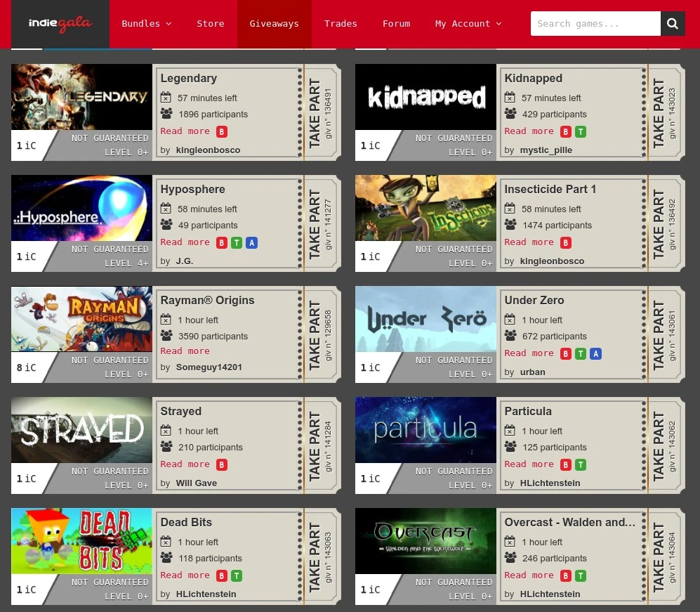Click the Under Zero thumbnail
The width and height of the screenshot is (700, 612).
click(426, 319)
